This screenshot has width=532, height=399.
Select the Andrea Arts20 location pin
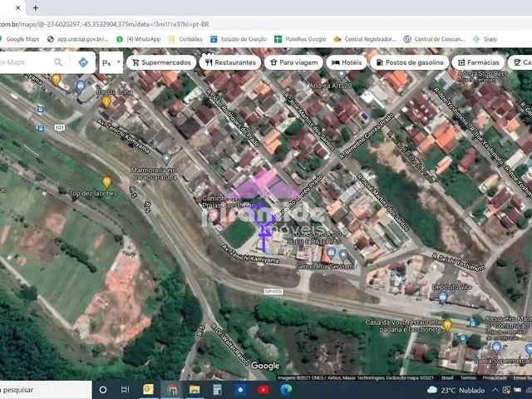342,74
